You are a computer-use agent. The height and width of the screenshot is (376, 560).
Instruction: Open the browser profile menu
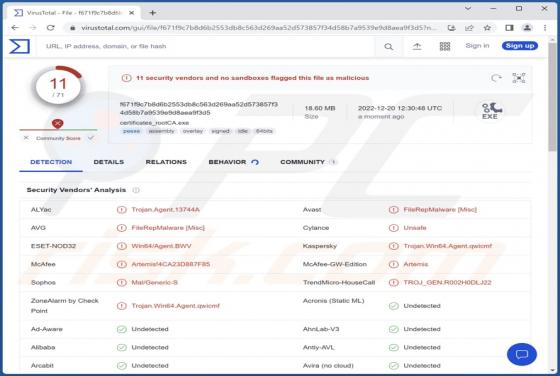(x=527, y=28)
